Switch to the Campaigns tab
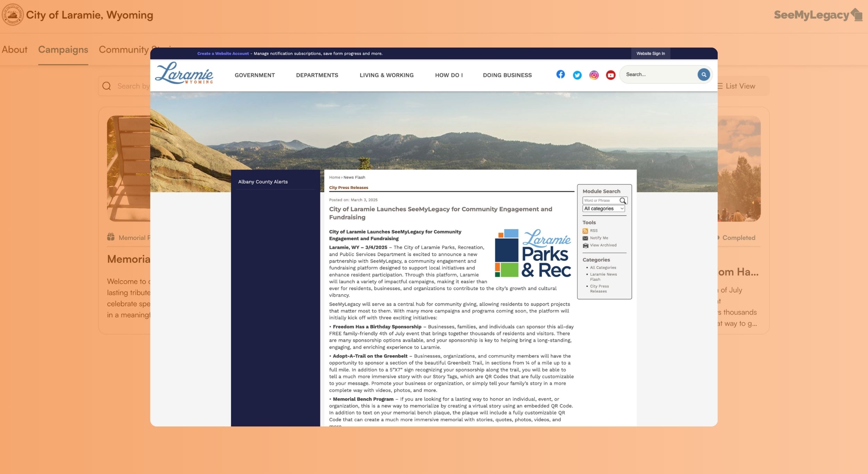 point(63,50)
